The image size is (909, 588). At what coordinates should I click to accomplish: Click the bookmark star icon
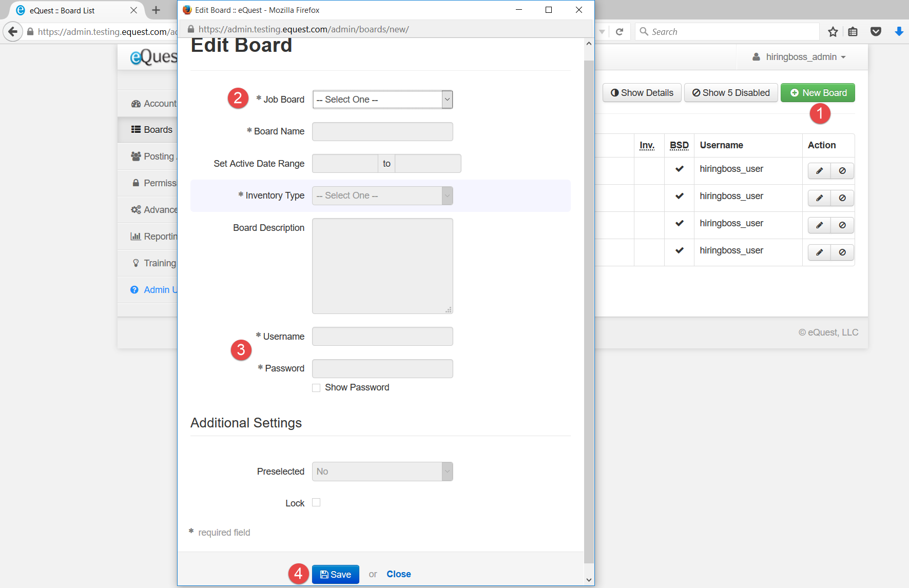click(x=833, y=32)
